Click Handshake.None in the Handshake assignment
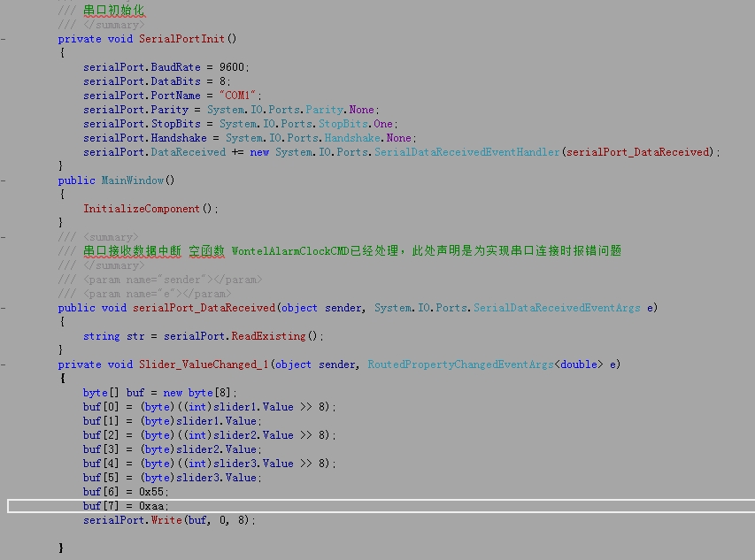This screenshot has height=560, width=755. click(x=368, y=138)
